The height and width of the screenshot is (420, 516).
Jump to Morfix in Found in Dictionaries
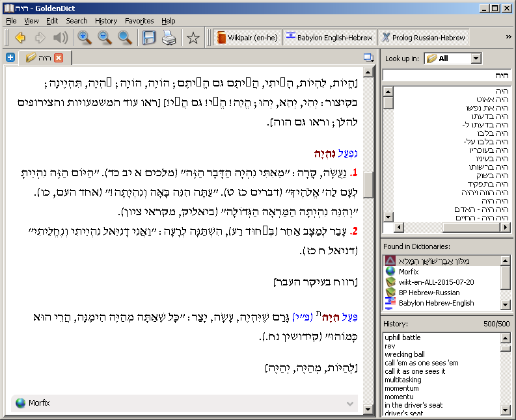[x=442, y=272]
